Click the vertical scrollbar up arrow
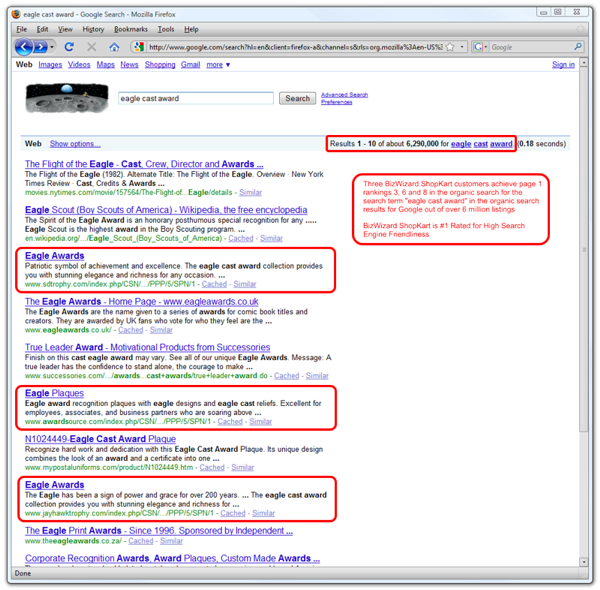 tap(584, 62)
